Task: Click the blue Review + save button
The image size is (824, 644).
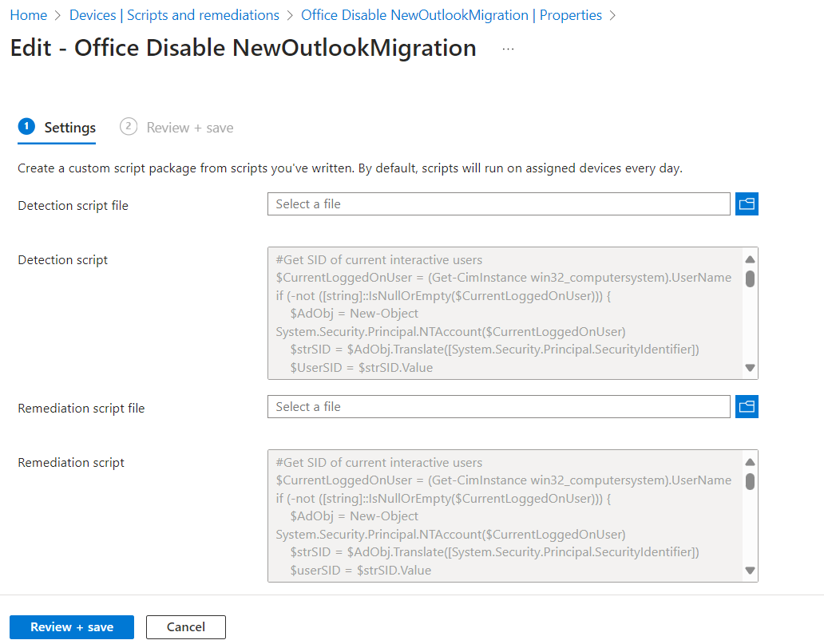Action: coord(72,627)
